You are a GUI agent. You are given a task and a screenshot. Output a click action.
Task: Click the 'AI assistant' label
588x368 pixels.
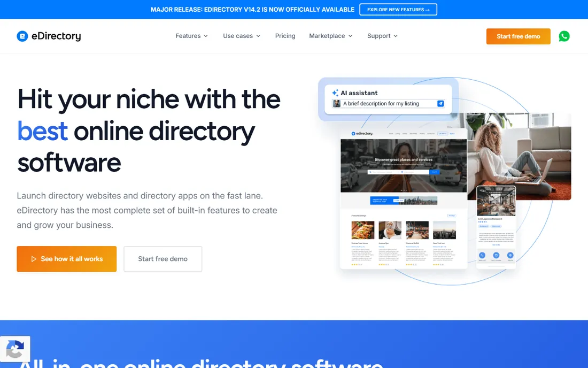click(x=359, y=93)
